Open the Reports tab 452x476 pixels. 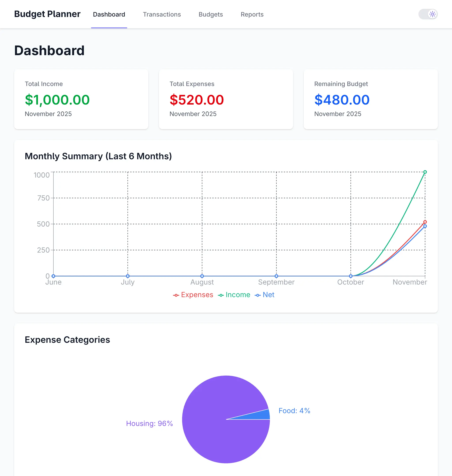252,14
